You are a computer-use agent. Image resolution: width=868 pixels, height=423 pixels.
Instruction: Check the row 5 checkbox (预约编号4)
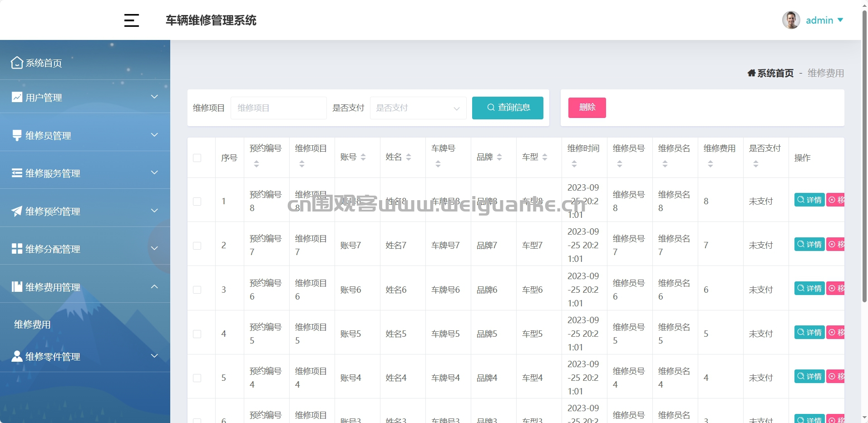[x=197, y=378]
